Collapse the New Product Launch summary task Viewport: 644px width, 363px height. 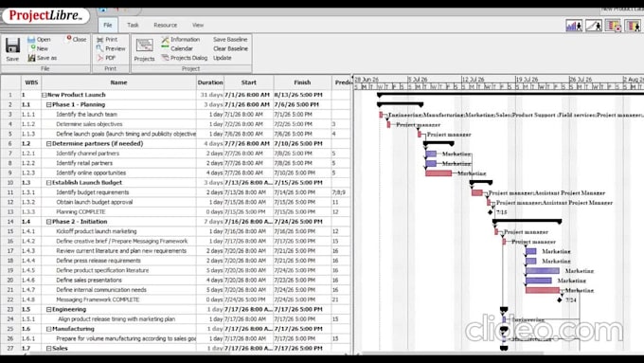pyautogui.click(x=44, y=95)
